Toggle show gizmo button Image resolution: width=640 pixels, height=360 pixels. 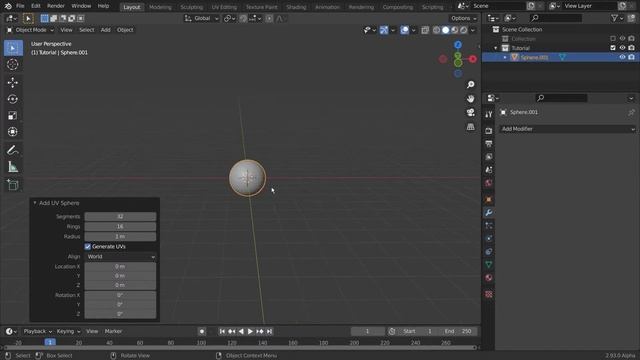coord(384,30)
